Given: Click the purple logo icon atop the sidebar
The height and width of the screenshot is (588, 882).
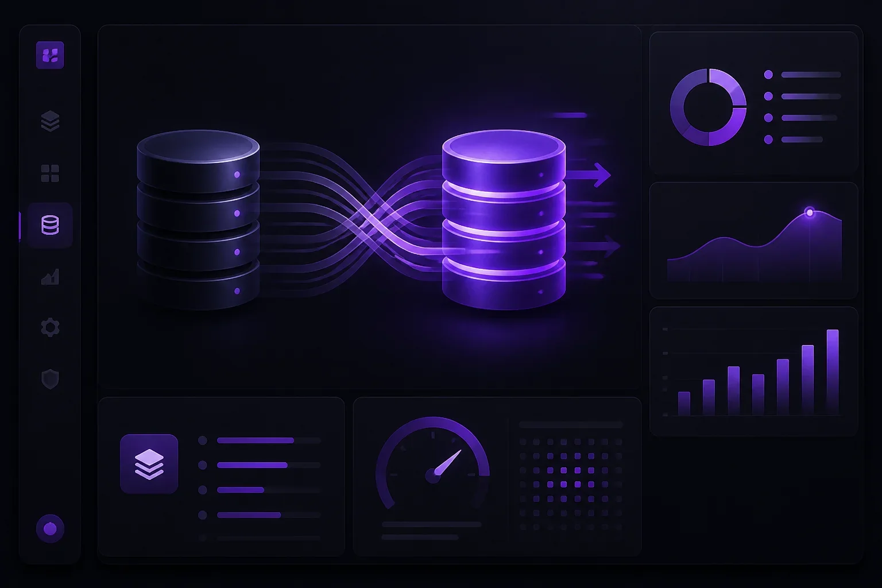Looking at the screenshot, I should (x=50, y=55).
